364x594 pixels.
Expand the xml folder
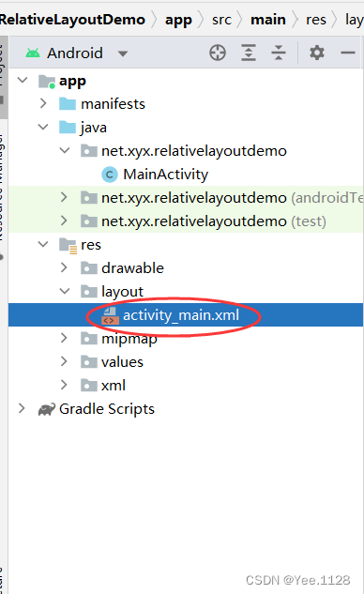click(x=64, y=386)
